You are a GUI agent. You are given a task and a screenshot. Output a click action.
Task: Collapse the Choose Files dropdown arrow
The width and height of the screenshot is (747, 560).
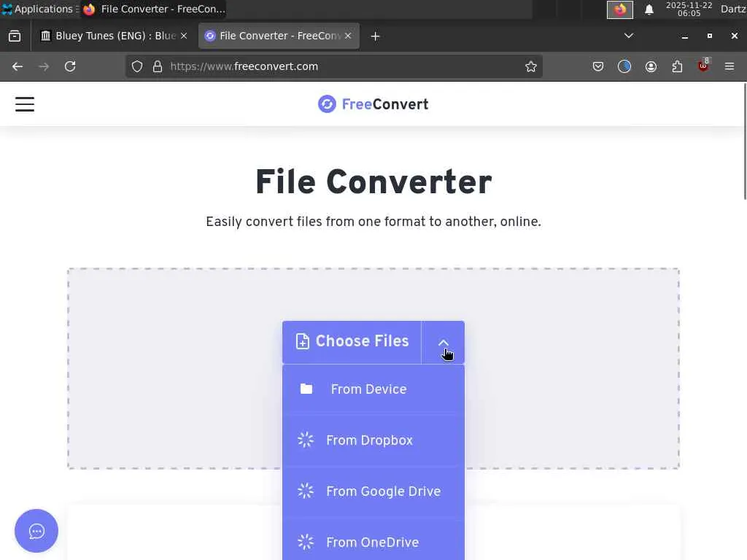(x=443, y=343)
